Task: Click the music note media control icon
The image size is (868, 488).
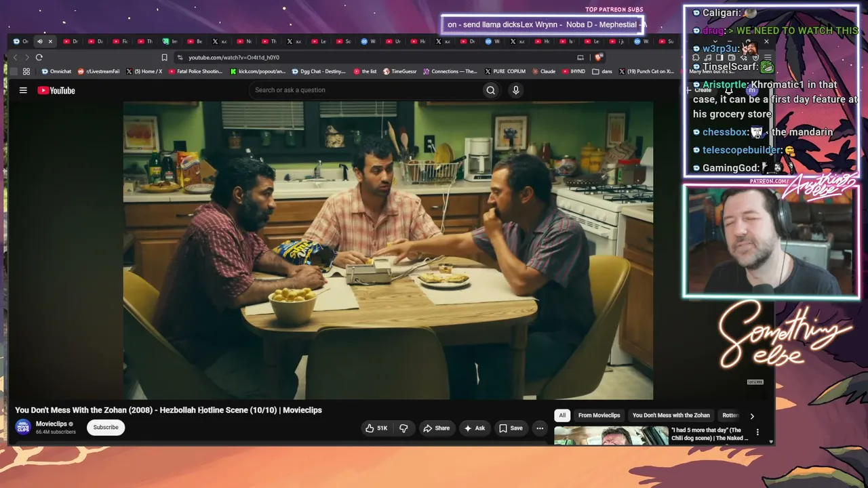Action: [707, 58]
